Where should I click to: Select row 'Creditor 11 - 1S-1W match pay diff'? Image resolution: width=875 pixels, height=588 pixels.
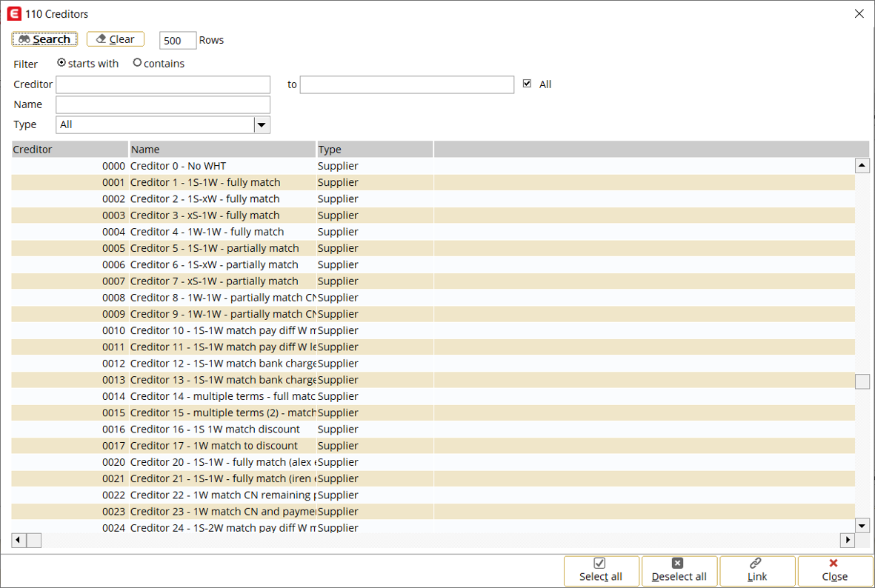tap(433, 347)
